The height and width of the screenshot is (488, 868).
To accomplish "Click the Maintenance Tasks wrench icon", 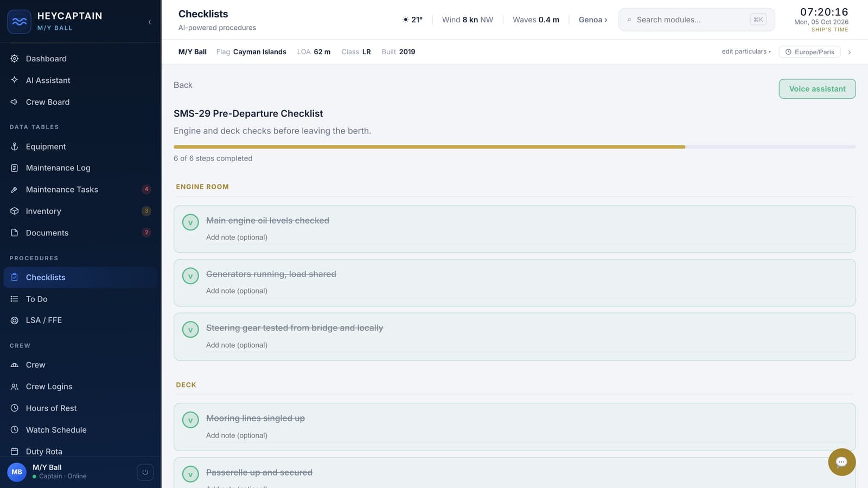I will click(x=15, y=190).
